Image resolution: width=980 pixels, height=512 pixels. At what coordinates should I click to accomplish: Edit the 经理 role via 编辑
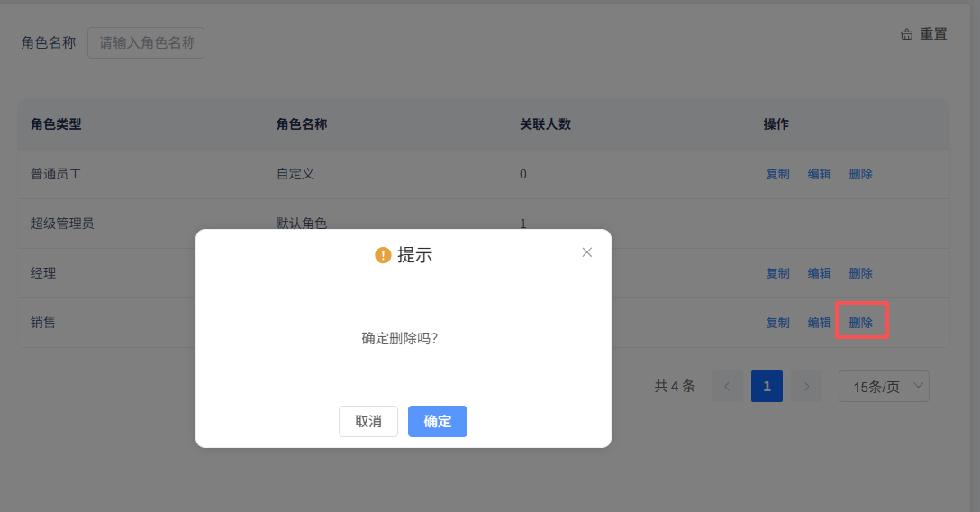point(819,273)
